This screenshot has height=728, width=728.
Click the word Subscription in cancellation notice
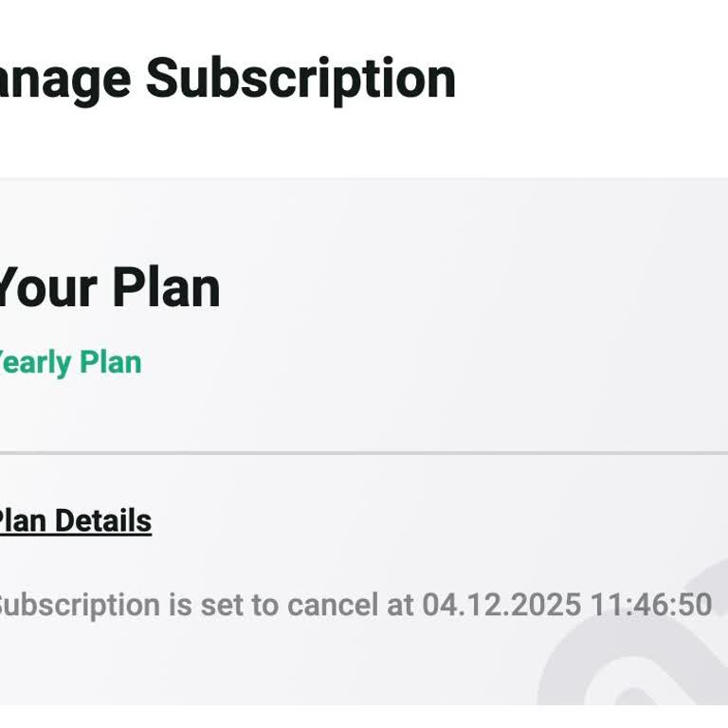(x=80, y=605)
